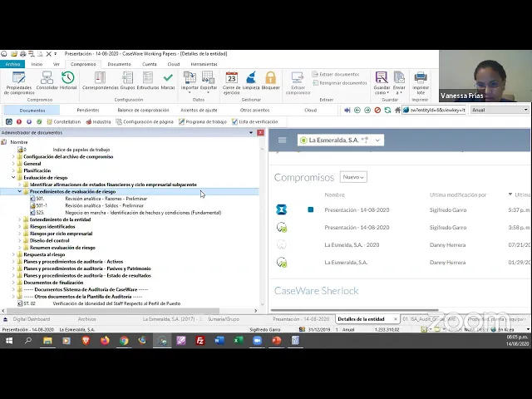Close the Administrador de documentos panel
Viewport: 532px width, 399px height.
[260, 133]
